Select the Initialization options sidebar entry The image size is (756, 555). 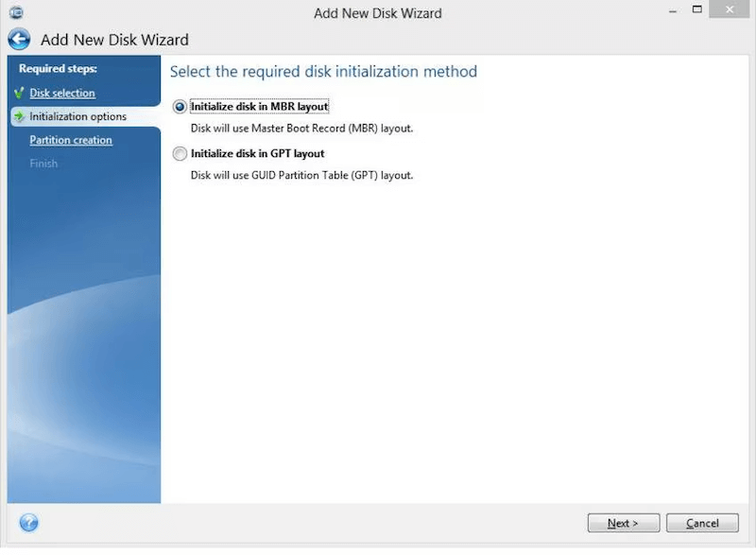[76, 116]
